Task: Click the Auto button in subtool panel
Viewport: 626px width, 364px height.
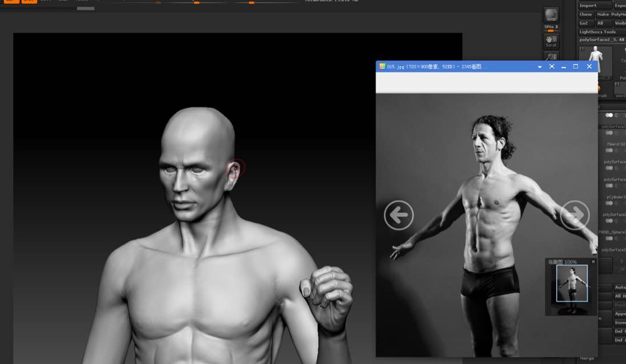Action: click(620, 288)
